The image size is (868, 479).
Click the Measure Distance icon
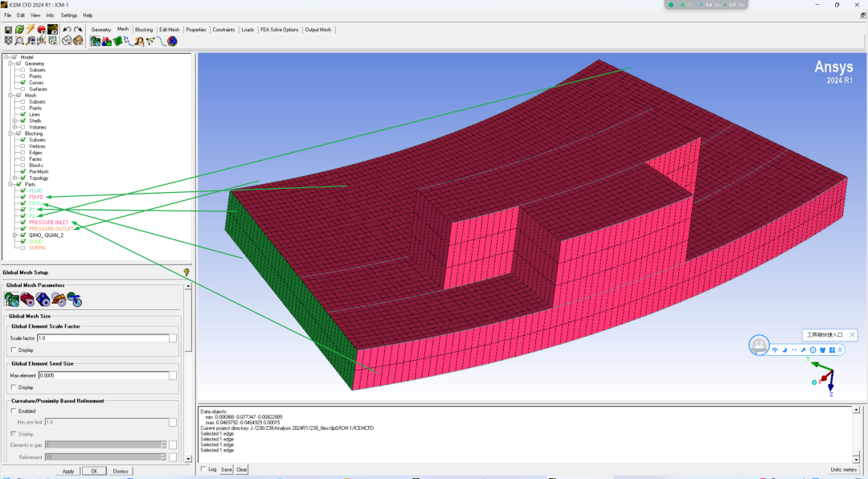point(31,41)
